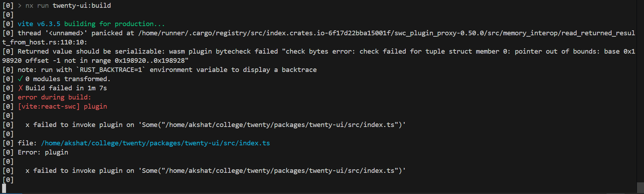Click the 'vite v6.3.5 building for production...' line
This screenshot has height=194, width=644.
point(91,24)
